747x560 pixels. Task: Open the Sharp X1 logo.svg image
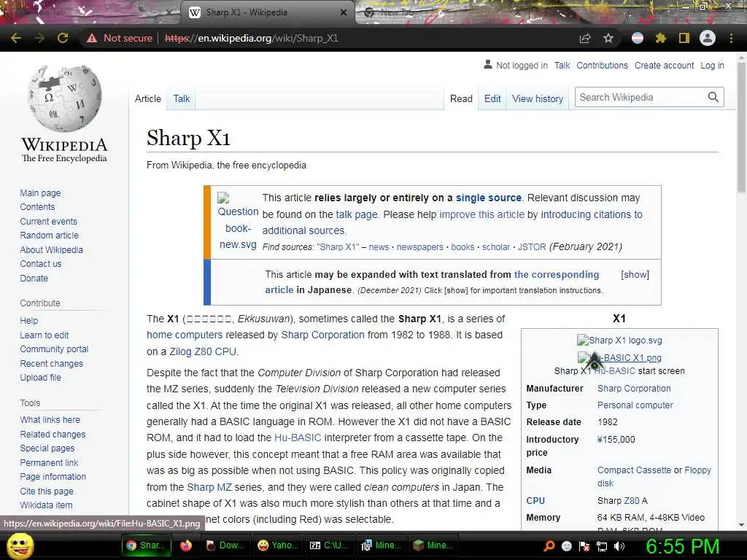click(619, 340)
